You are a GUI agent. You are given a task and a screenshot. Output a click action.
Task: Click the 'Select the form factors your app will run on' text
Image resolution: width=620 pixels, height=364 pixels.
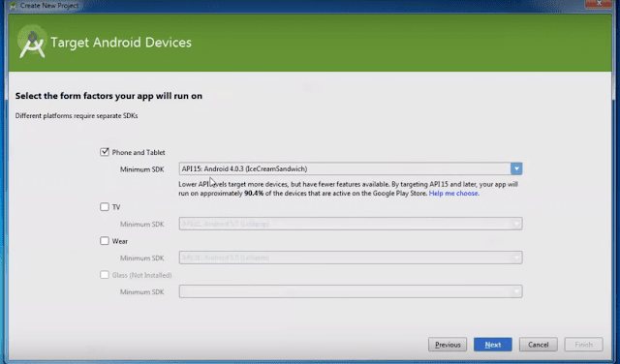(x=108, y=96)
